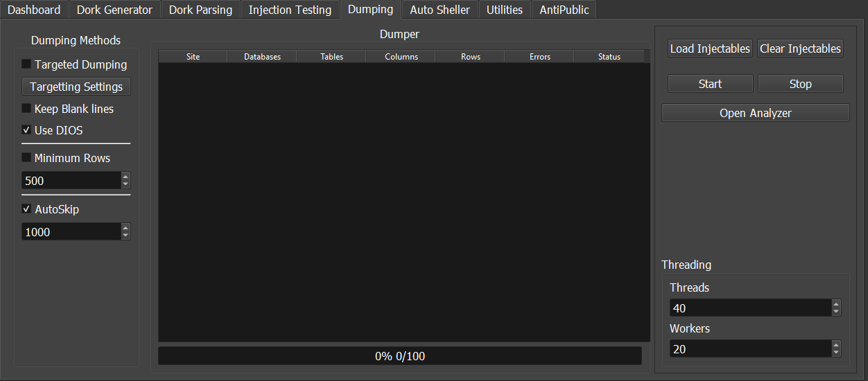Click the Open Analyzer button

click(755, 113)
